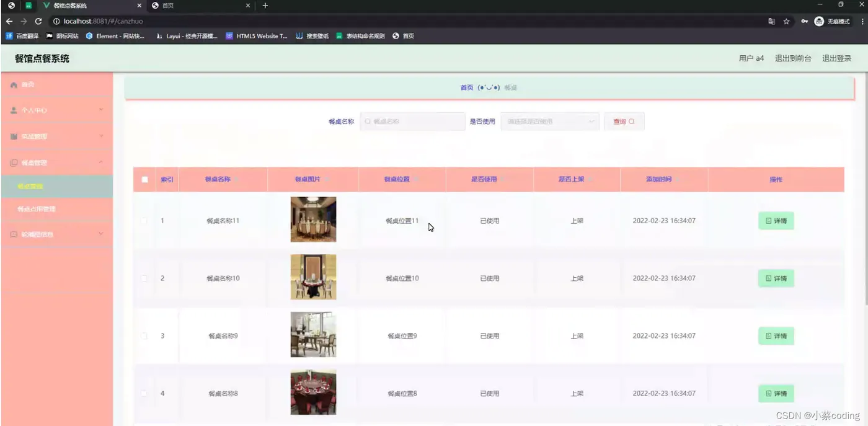
Task: Expand the 轮播图信息 sidebar menu
Action: click(x=56, y=234)
